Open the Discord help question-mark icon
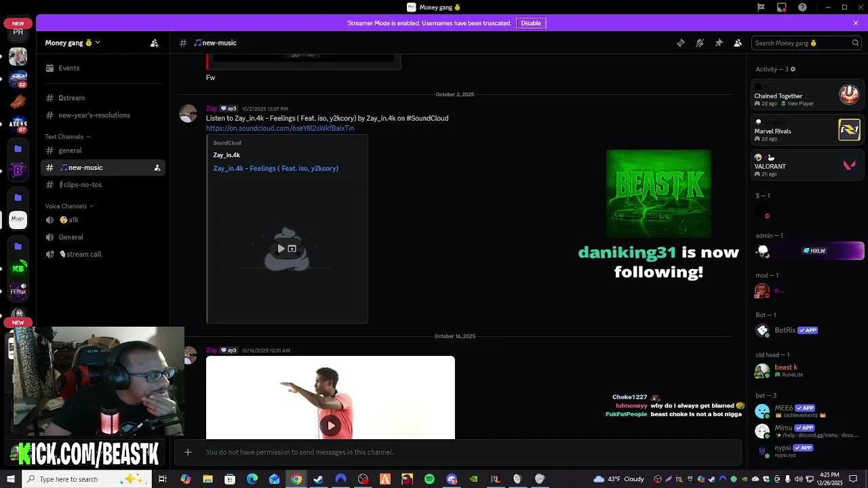Image resolution: width=868 pixels, height=488 pixels. [803, 7]
